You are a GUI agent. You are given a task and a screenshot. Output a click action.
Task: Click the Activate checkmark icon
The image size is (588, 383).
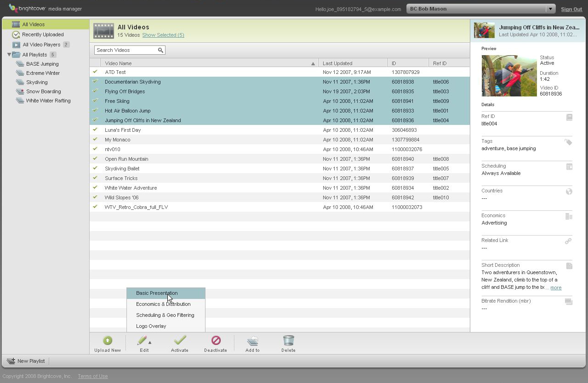pyautogui.click(x=180, y=340)
